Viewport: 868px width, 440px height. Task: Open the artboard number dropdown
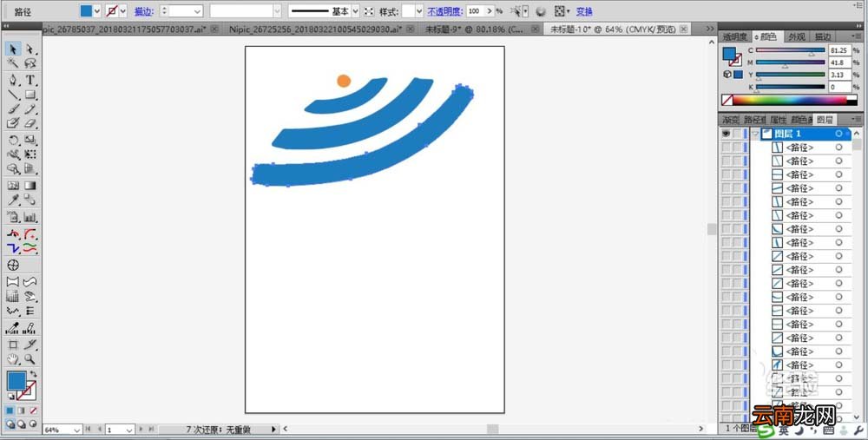coord(129,430)
